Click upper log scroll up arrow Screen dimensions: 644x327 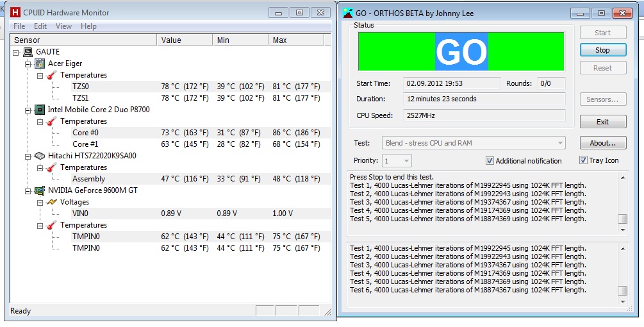pos(623,178)
